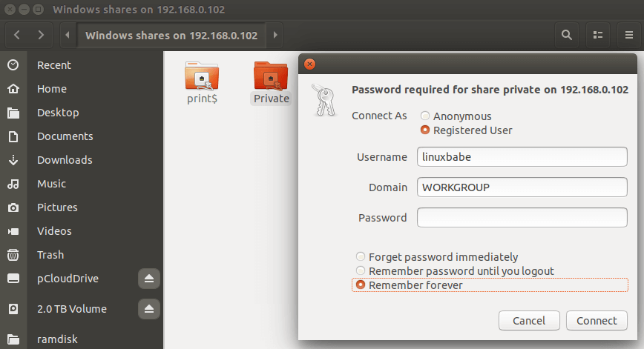This screenshot has height=349, width=644.
Task: Open Downloads in the sidebar
Action: tap(65, 160)
